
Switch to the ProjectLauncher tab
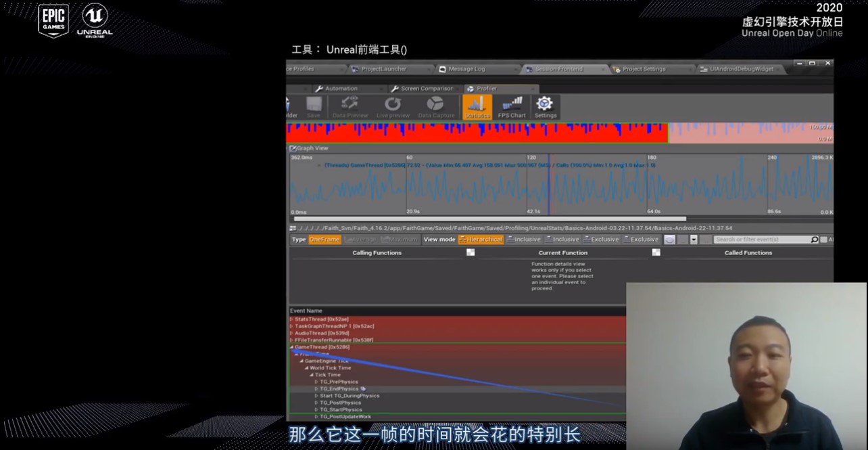tap(389, 69)
